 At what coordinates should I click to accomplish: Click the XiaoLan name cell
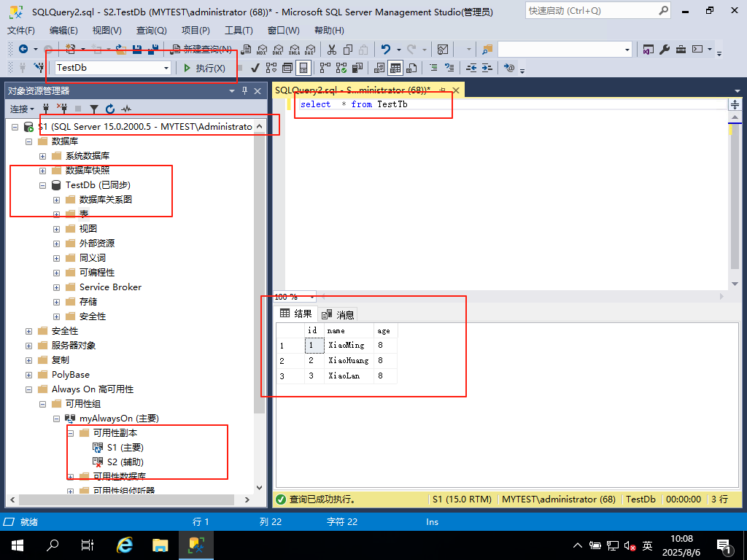(x=349, y=376)
